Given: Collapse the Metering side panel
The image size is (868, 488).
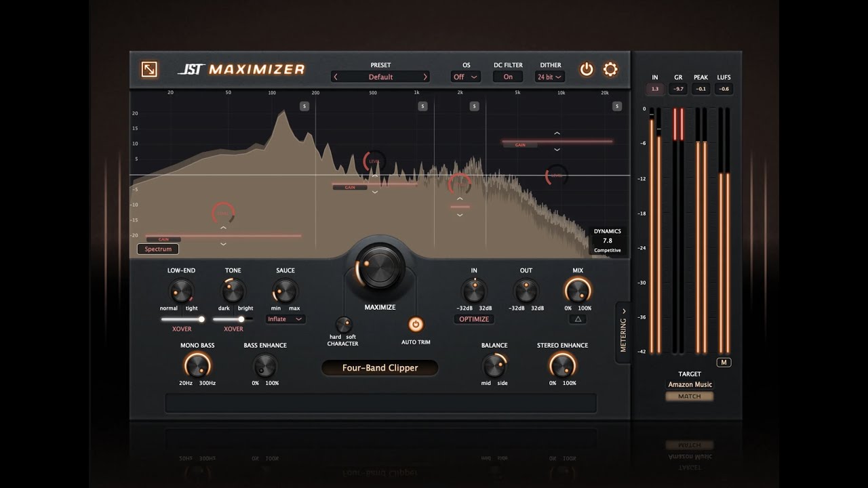Looking at the screenshot, I should point(623,333).
